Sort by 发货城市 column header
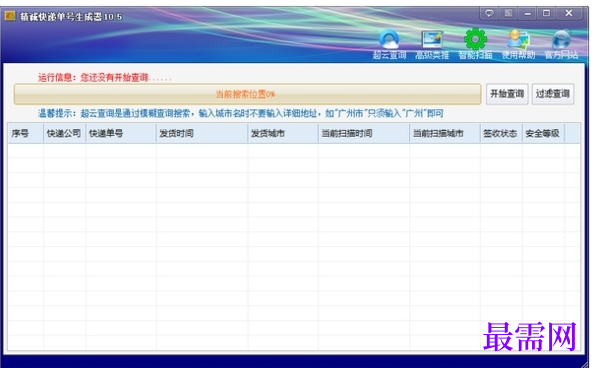Screen dimensions: 595x368 click(283, 133)
